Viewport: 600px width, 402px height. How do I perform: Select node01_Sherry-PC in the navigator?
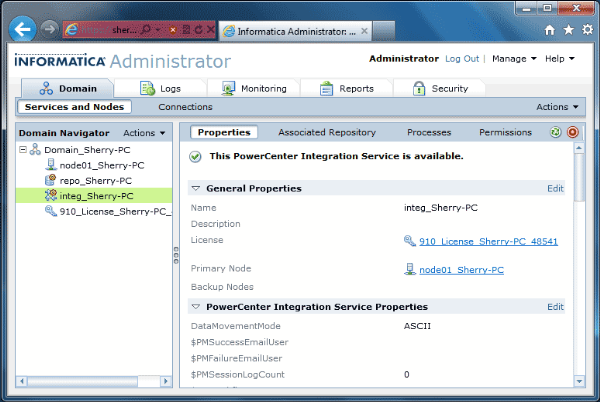click(102, 165)
